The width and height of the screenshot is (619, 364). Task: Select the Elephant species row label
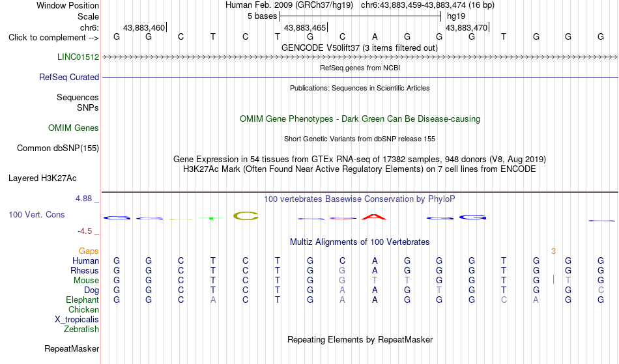coord(83,300)
